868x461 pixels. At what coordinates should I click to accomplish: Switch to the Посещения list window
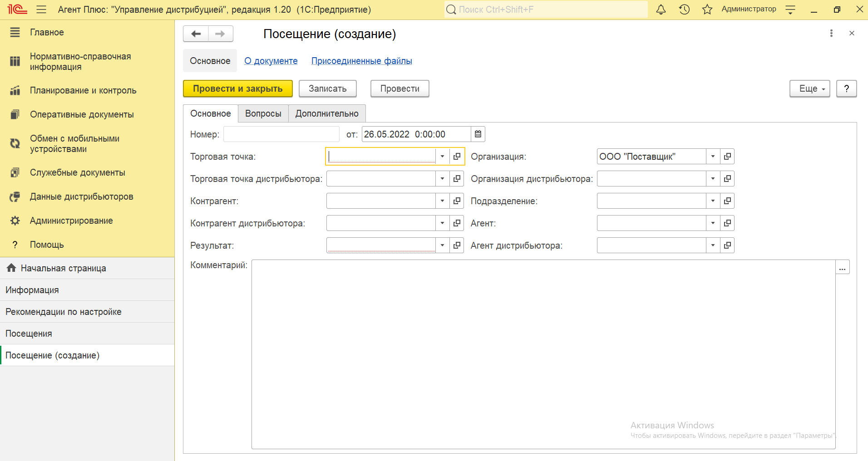pyautogui.click(x=87, y=333)
